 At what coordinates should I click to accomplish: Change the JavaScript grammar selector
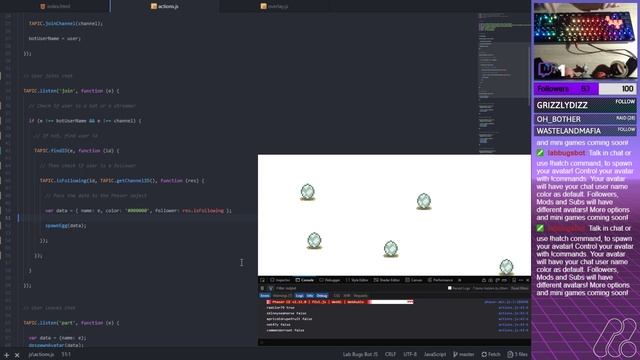click(x=435, y=354)
